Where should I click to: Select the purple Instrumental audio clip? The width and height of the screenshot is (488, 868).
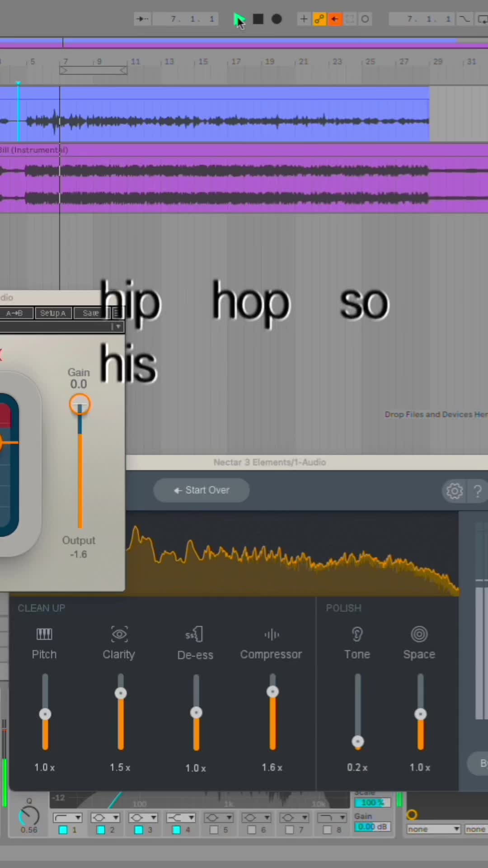[244, 179]
